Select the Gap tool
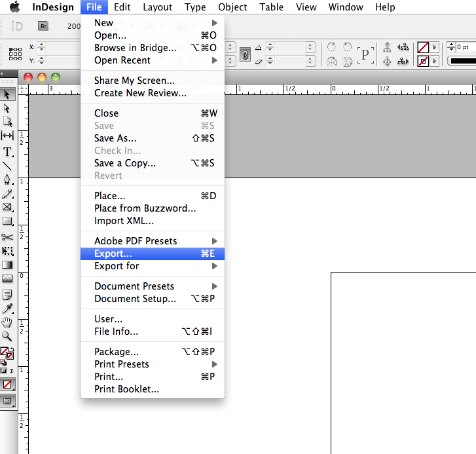 click(x=7, y=135)
